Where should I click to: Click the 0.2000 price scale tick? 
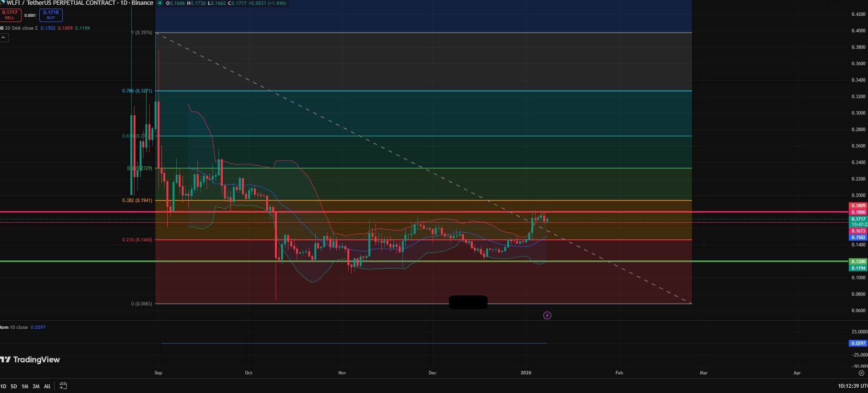(858, 195)
